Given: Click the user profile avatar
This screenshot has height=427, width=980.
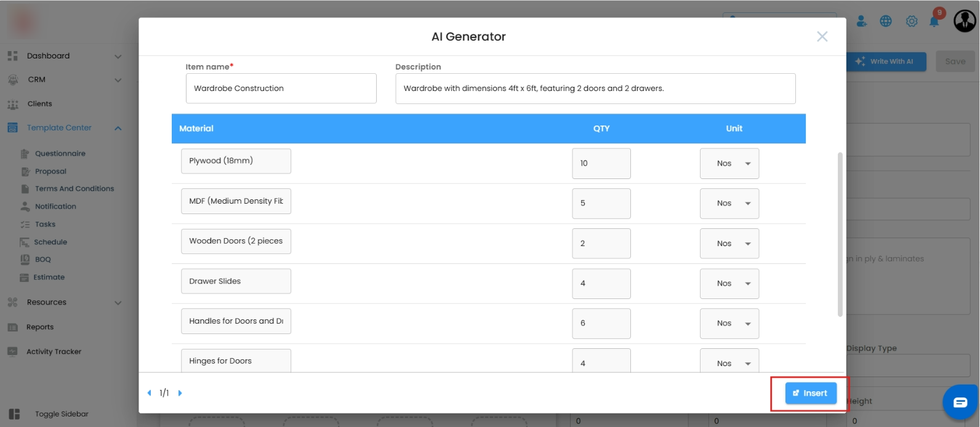Looking at the screenshot, I should pyautogui.click(x=965, y=21).
